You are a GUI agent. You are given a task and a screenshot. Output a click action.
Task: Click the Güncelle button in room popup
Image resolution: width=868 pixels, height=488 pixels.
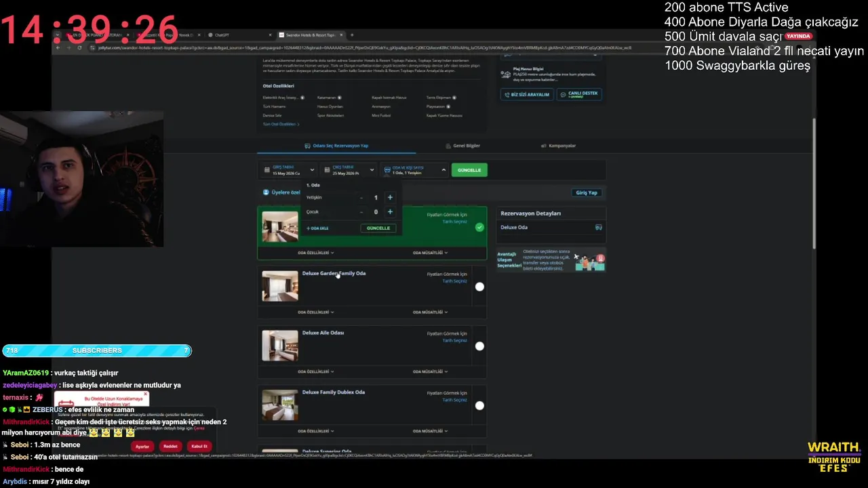(x=378, y=228)
